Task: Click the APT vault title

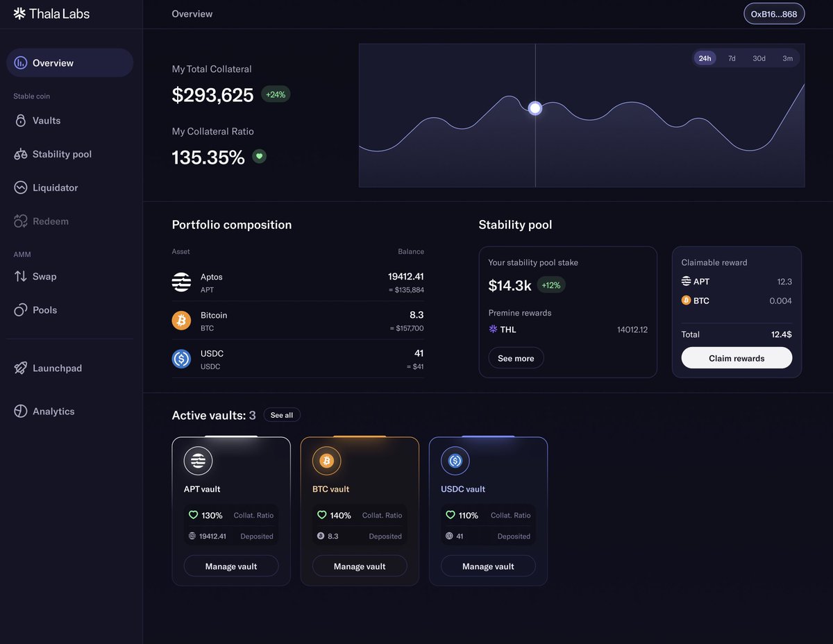Action: click(202, 489)
